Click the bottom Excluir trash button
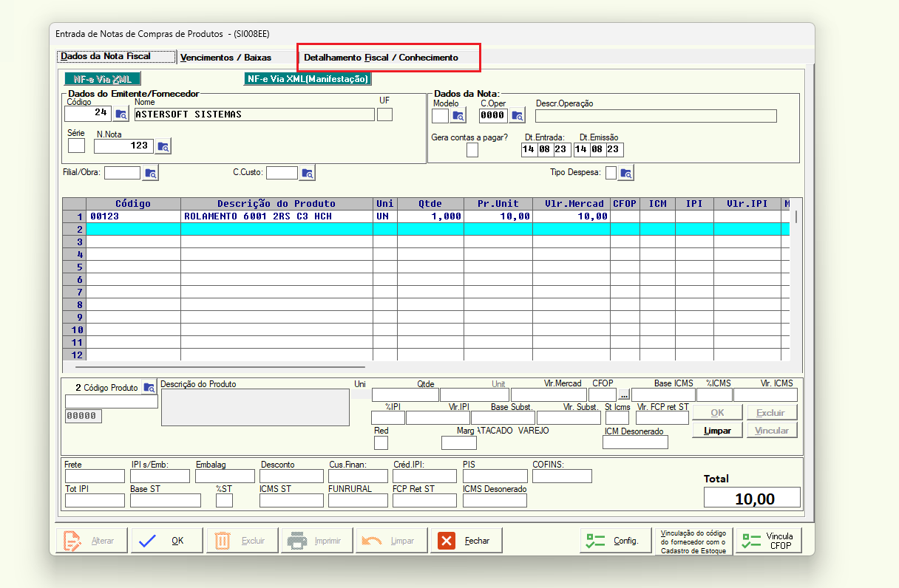 pyautogui.click(x=242, y=541)
